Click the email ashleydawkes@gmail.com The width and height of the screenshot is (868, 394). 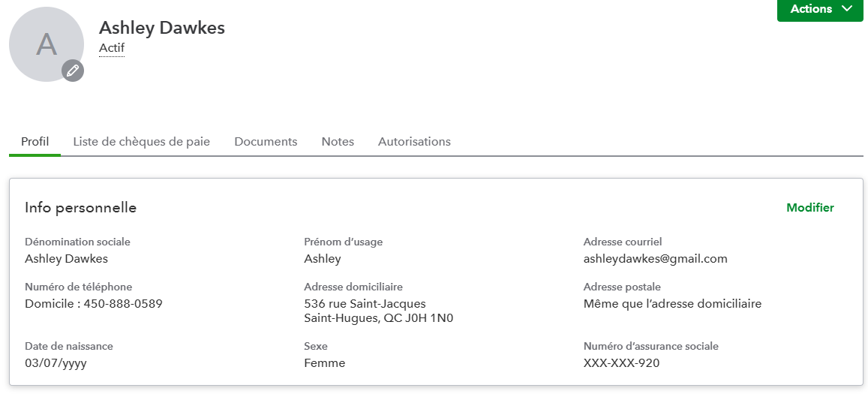(655, 259)
